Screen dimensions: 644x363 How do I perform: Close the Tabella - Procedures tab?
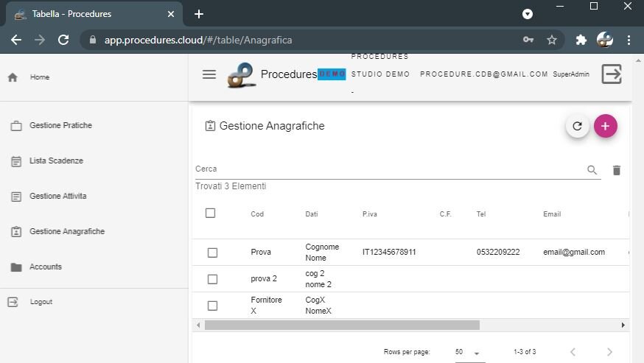171,15
